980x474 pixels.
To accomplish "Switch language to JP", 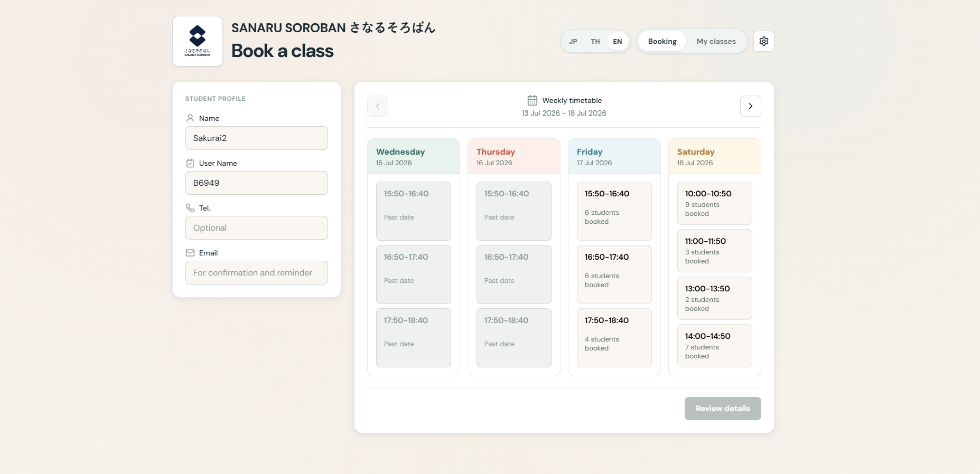I will pyautogui.click(x=573, y=41).
